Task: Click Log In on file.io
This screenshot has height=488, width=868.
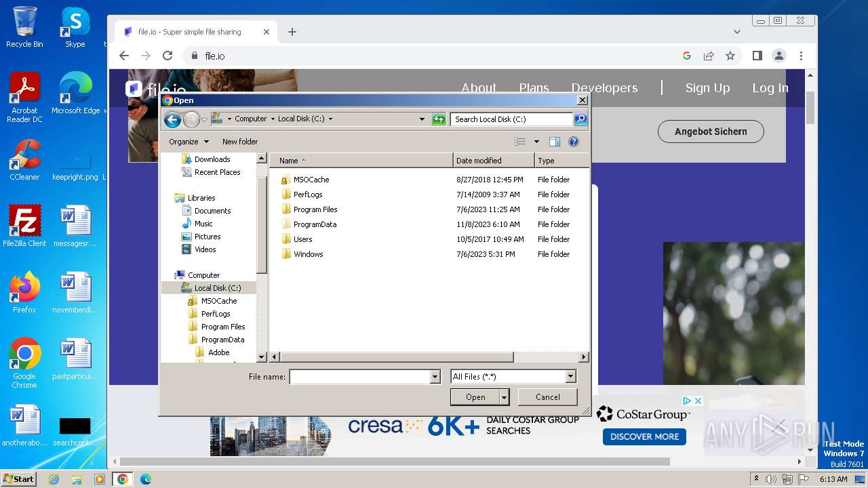Action: point(770,88)
